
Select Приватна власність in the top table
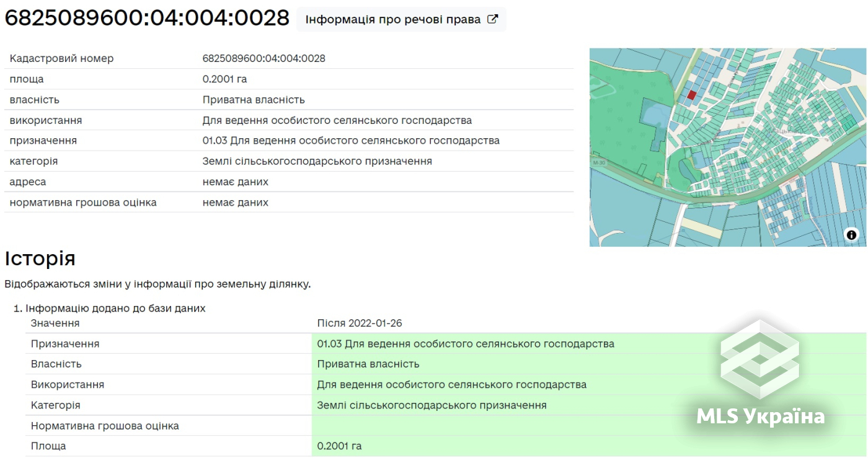pos(254,99)
